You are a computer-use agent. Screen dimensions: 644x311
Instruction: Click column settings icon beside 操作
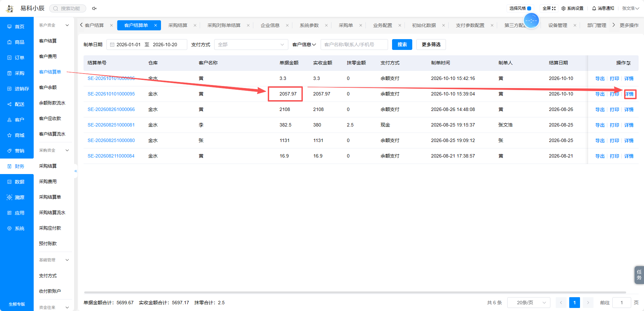point(629,63)
